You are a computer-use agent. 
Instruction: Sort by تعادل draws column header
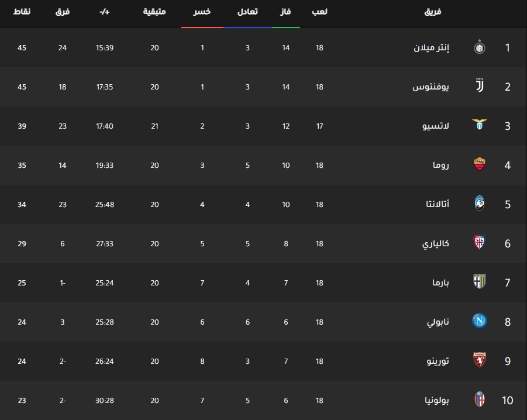pos(247,12)
